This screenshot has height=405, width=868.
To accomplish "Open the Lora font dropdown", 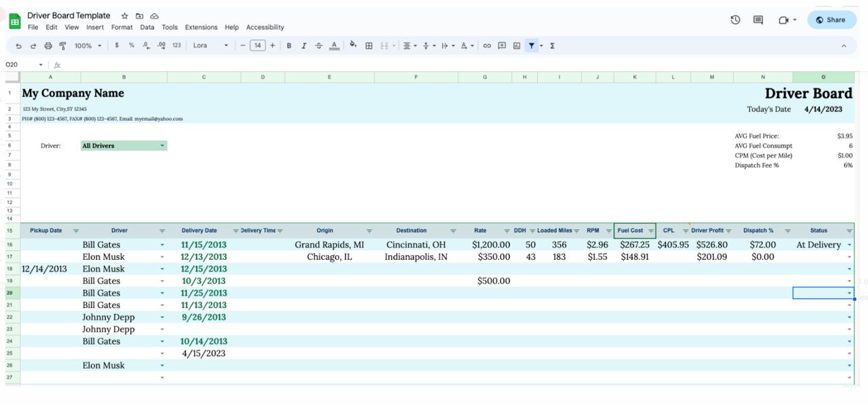I will pos(210,45).
